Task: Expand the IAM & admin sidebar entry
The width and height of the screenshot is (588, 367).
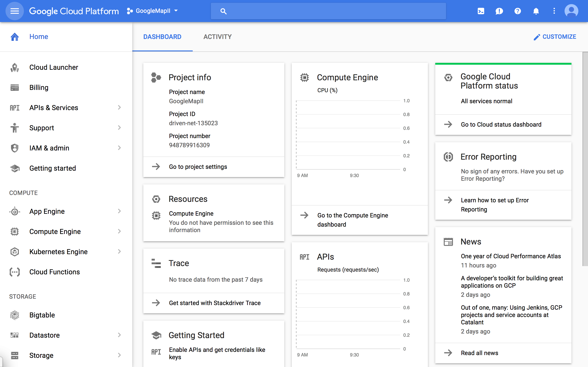Action: click(x=119, y=148)
